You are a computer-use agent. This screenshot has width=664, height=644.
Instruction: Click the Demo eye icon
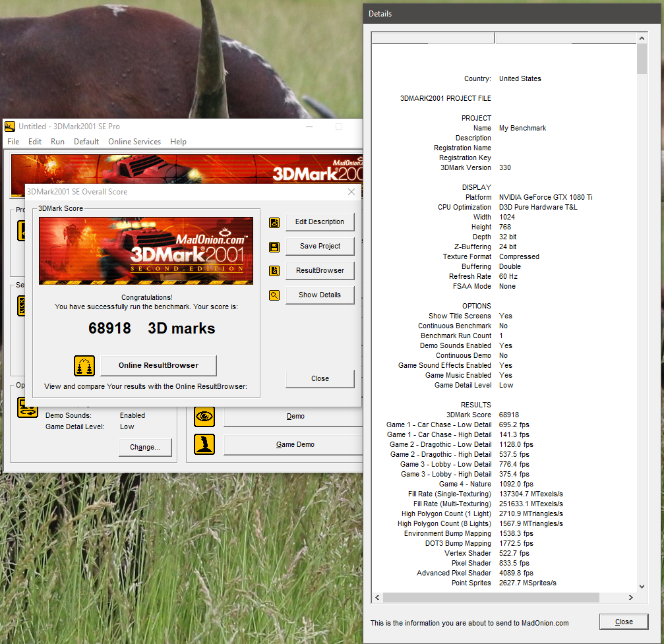click(x=204, y=416)
